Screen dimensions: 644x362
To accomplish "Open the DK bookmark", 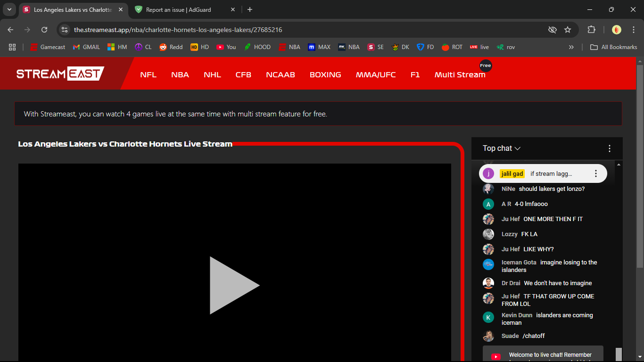I will pyautogui.click(x=400, y=47).
